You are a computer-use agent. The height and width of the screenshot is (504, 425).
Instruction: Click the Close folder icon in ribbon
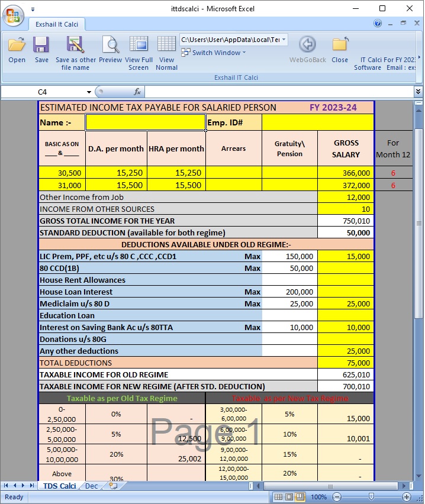340,46
